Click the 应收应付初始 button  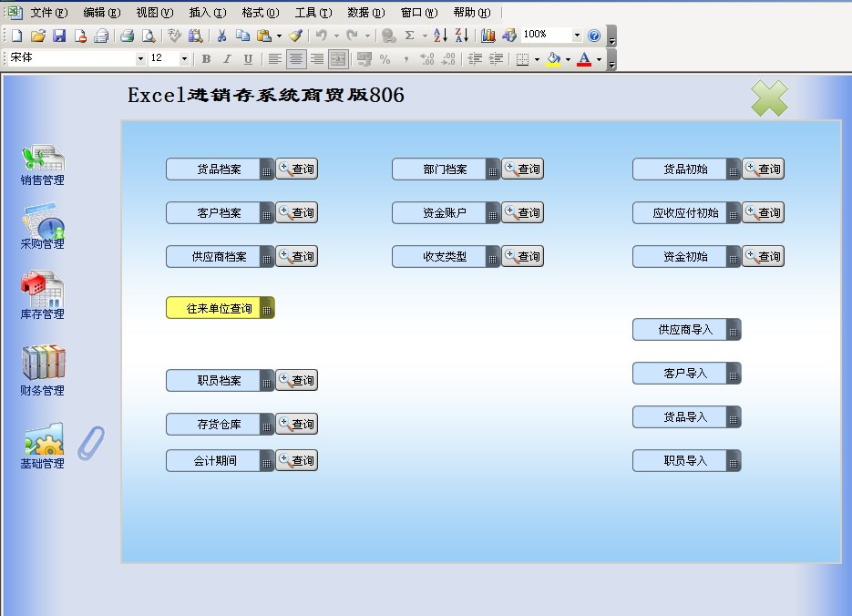tap(686, 213)
